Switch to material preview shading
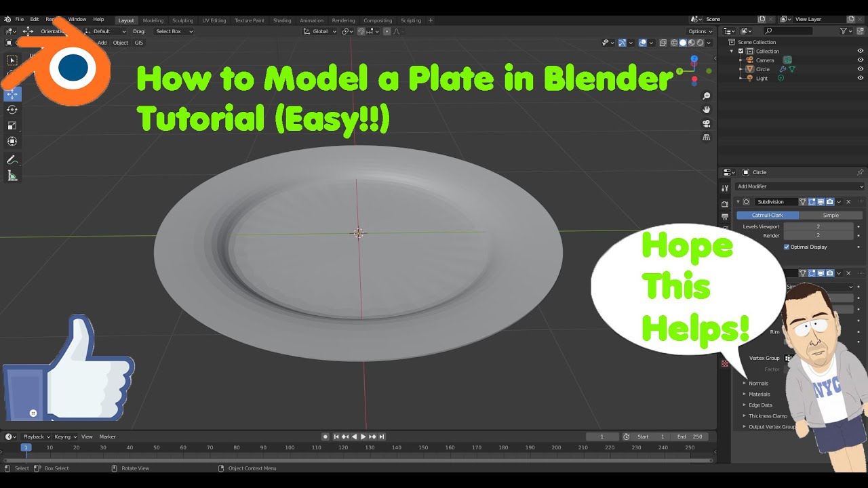This screenshot has width=868, height=488. point(692,43)
